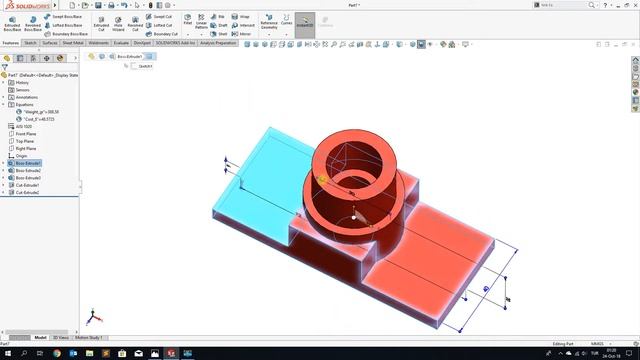Open the DimXpertManager tab icon
The width and height of the screenshot is (640, 360).
point(47,58)
